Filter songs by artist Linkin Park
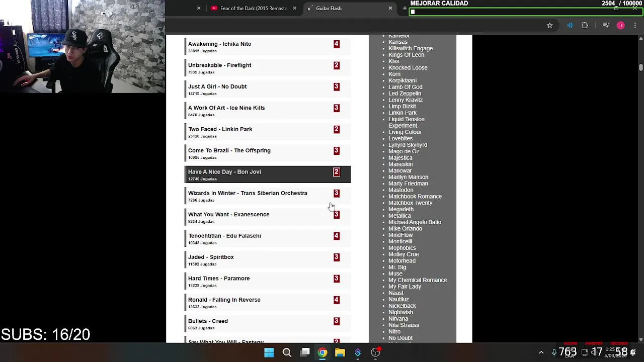Viewport: 644px width, 362px height. click(x=403, y=113)
